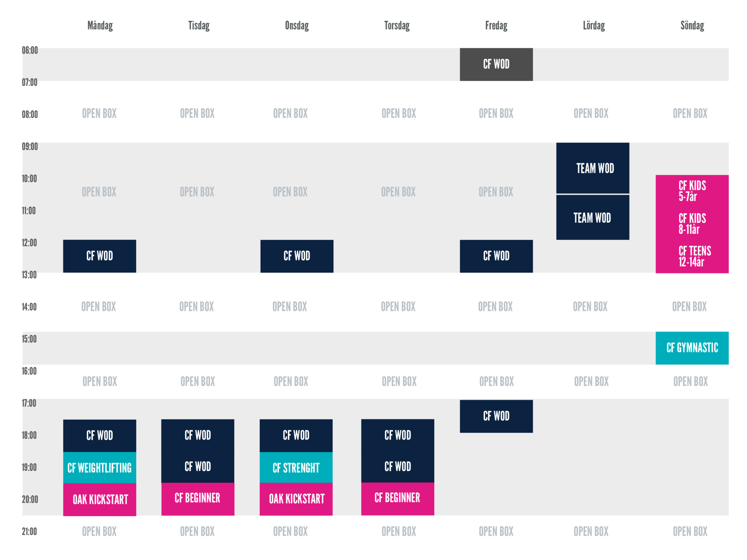Click Wednesday's OAK Kickstart block

296,499
